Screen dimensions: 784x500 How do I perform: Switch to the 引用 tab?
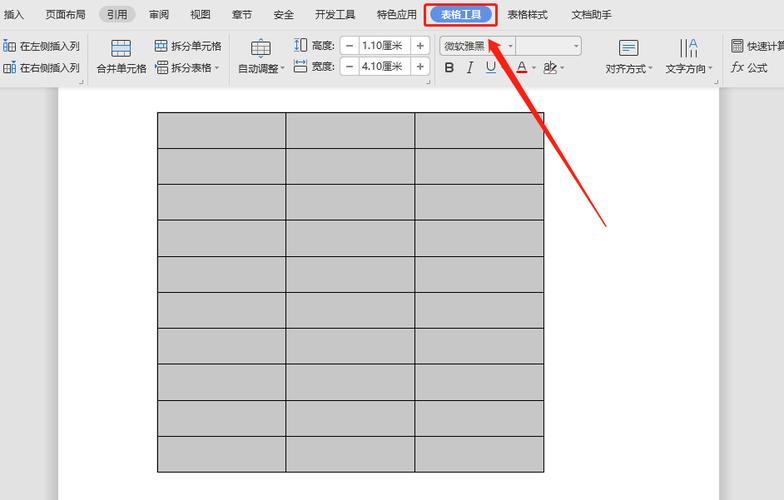click(x=116, y=14)
